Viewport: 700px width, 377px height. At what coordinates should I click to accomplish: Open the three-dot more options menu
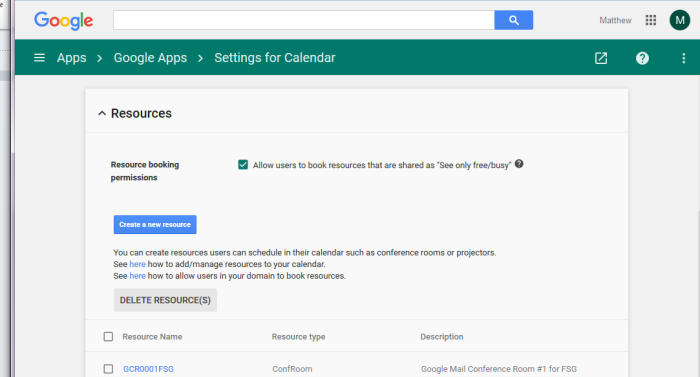click(x=683, y=58)
